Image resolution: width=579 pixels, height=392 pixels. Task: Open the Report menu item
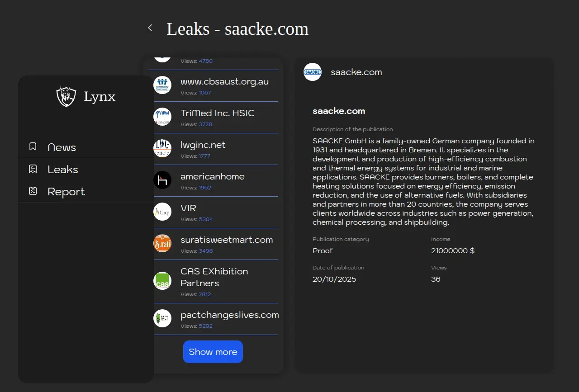[66, 192]
